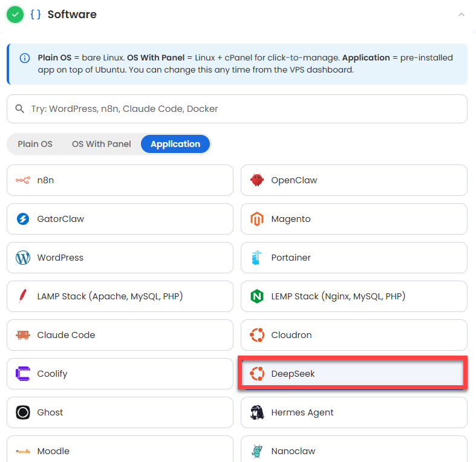Viewport: 476px width, 462px height.
Task: Click the Claude Code label
Action: click(66, 335)
